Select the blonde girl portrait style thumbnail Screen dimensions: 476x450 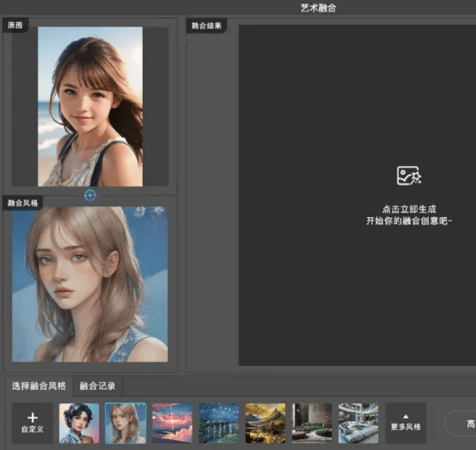pos(126,423)
